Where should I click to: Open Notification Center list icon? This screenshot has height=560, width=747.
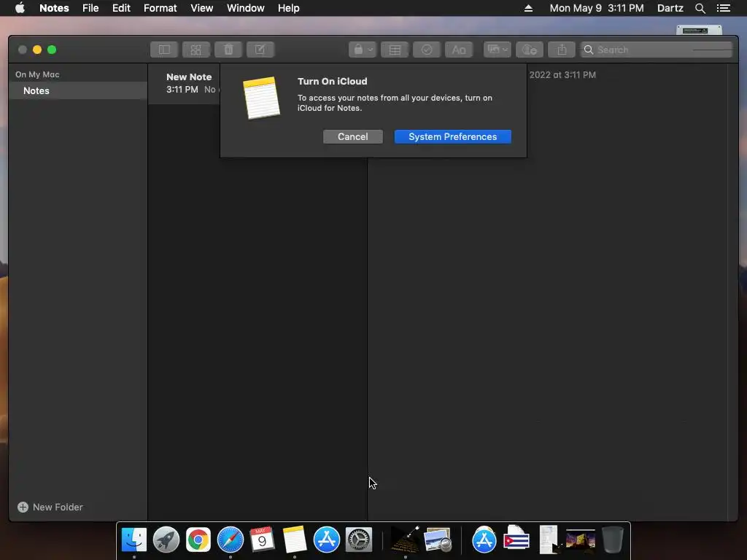[723, 8]
